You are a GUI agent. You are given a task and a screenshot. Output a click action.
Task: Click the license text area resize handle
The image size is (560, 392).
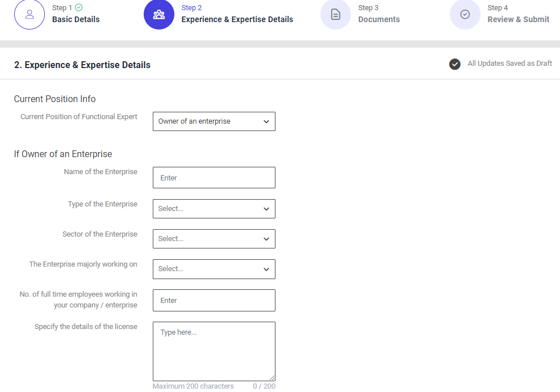tap(272, 378)
